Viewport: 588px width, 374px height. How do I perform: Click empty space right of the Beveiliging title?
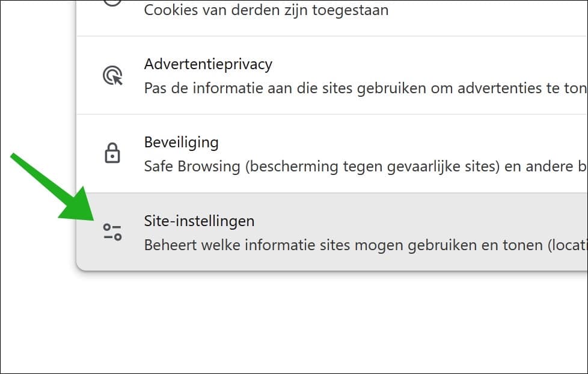click(x=375, y=143)
